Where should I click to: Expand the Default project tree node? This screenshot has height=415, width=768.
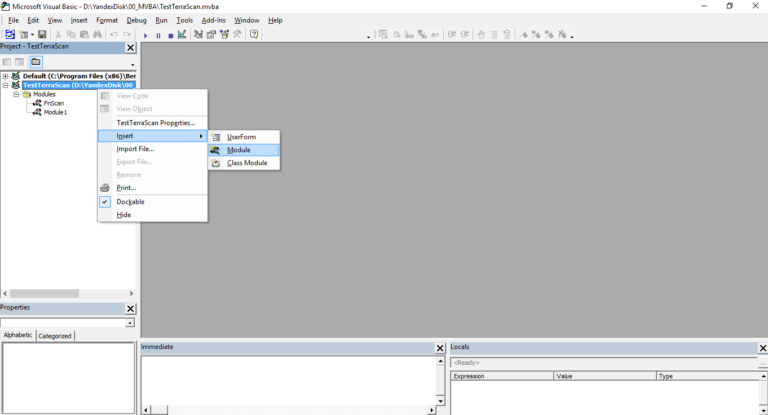tap(5, 76)
